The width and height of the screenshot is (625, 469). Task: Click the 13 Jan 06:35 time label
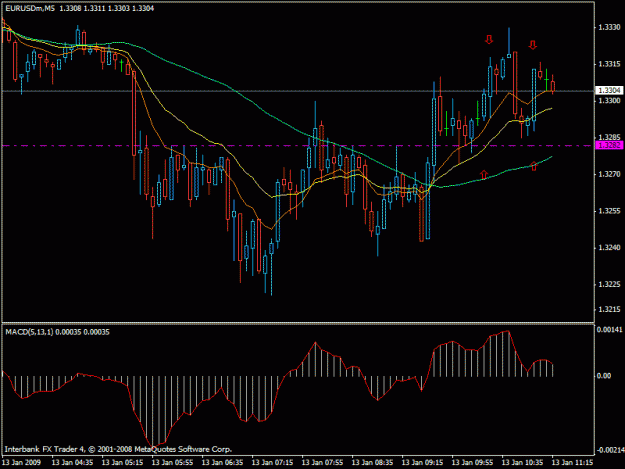click(222, 463)
